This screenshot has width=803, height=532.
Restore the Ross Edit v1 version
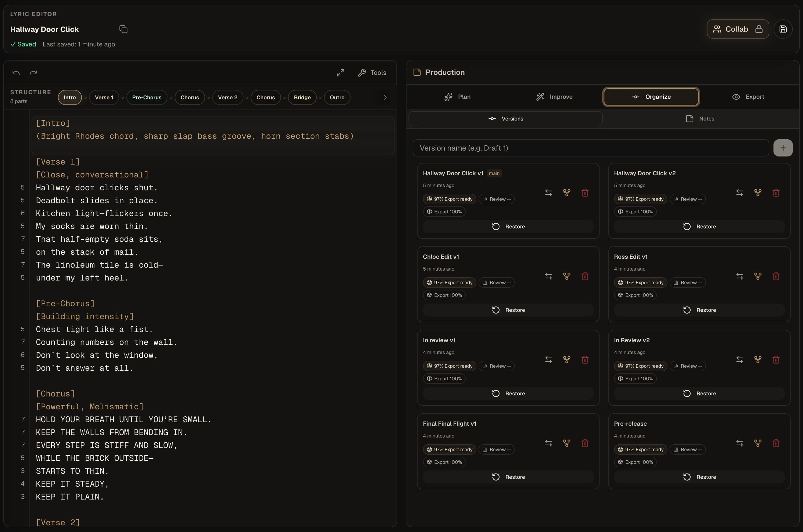[699, 310]
